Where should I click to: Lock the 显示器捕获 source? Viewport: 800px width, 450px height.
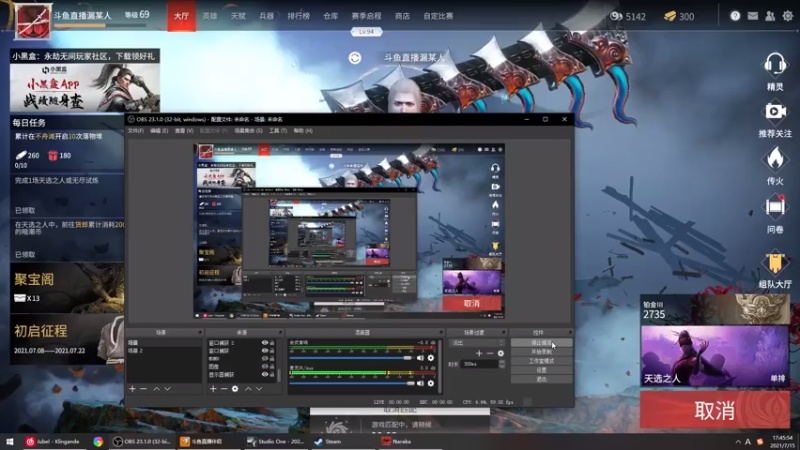click(x=272, y=374)
